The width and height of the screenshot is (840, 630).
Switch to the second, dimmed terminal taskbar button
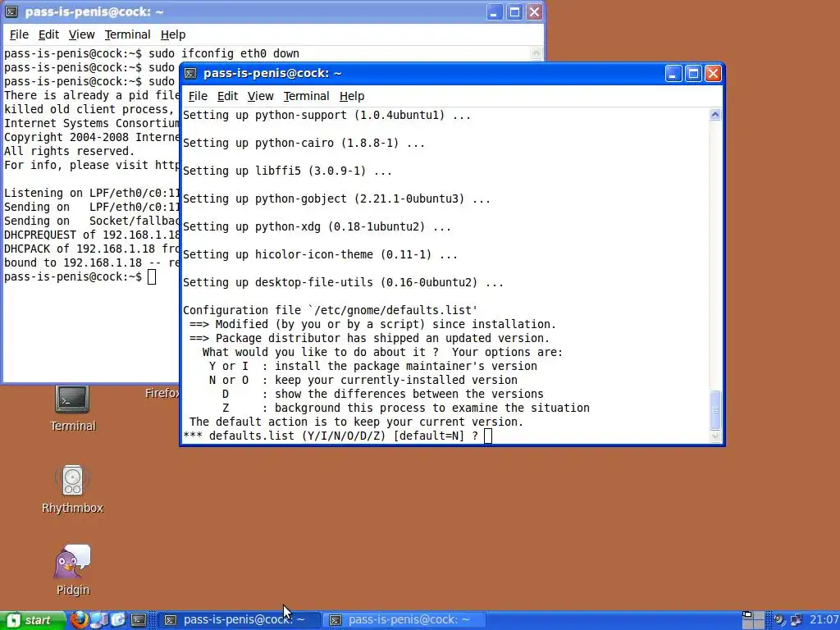click(404, 620)
